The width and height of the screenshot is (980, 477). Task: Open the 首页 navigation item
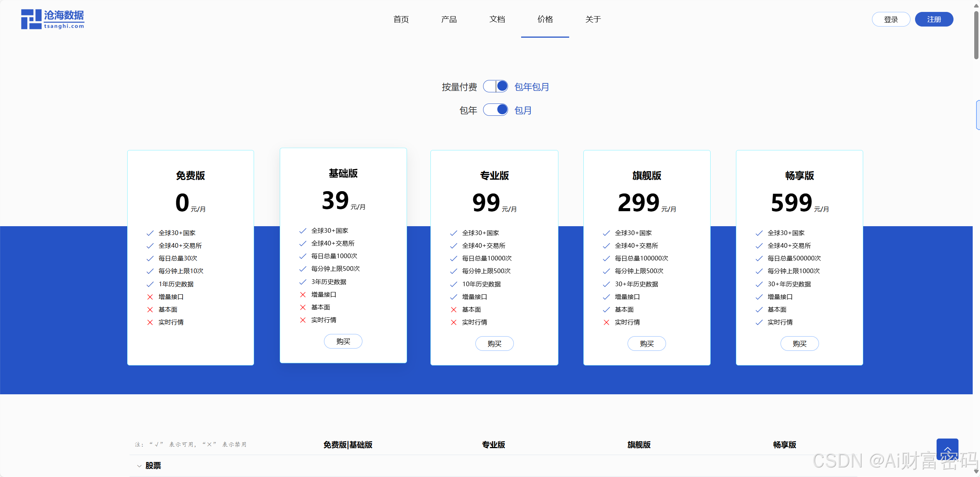click(401, 19)
